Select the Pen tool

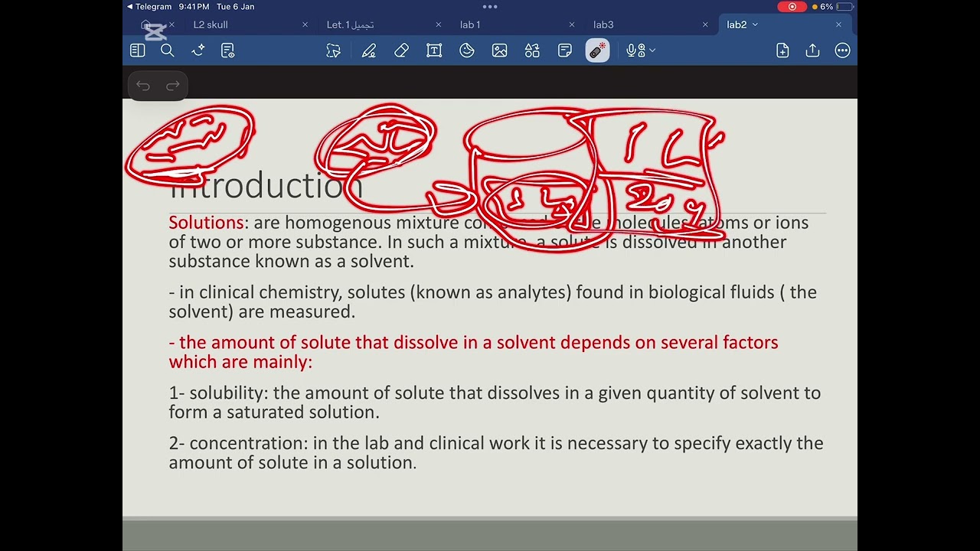369,51
